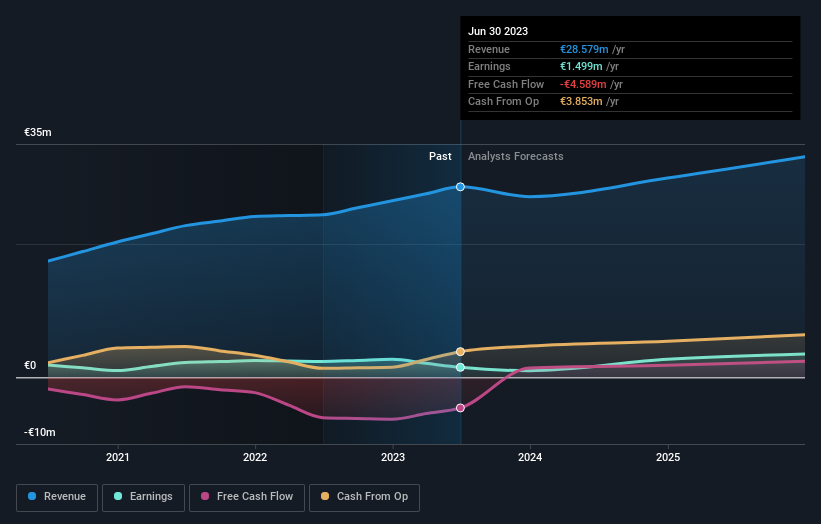Click the €3.853m cash from op value
821x524 pixels.
pyautogui.click(x=581, y=102)
